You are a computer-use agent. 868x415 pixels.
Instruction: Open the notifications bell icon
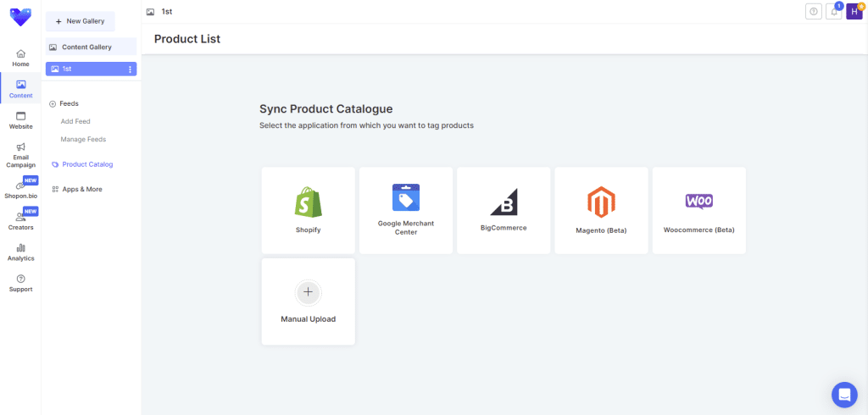pos(834,12)
